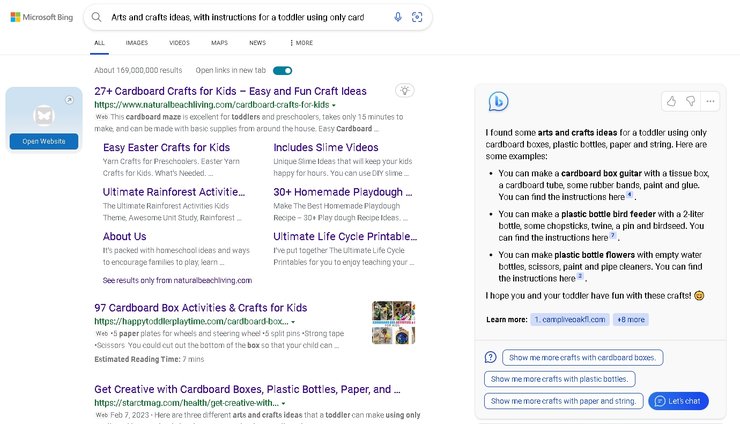This screenshot has height=424, width=740.
Task: Click the Bing chat logo icon
Action: (498, 101)
